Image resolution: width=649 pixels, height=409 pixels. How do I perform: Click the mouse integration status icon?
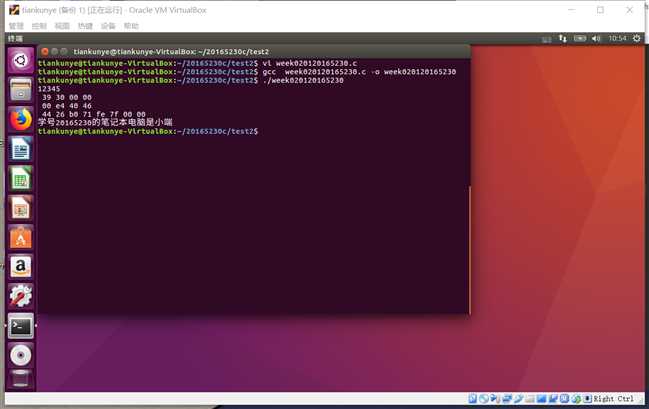[576, 399]
